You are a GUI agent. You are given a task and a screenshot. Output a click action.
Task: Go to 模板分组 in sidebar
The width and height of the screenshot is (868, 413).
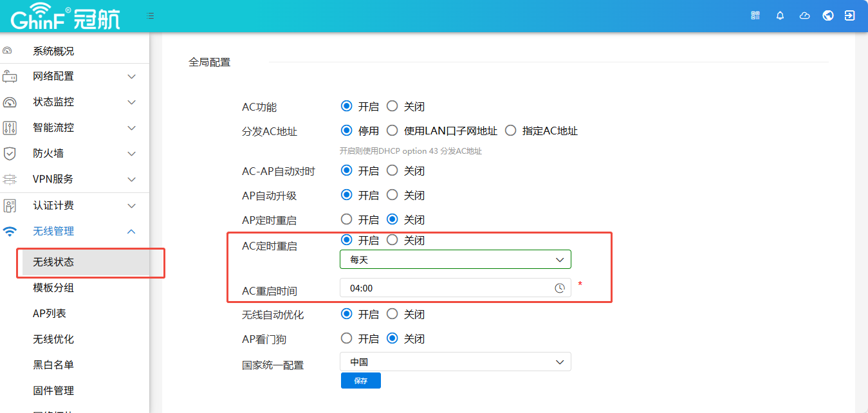[x=53, y=288]
